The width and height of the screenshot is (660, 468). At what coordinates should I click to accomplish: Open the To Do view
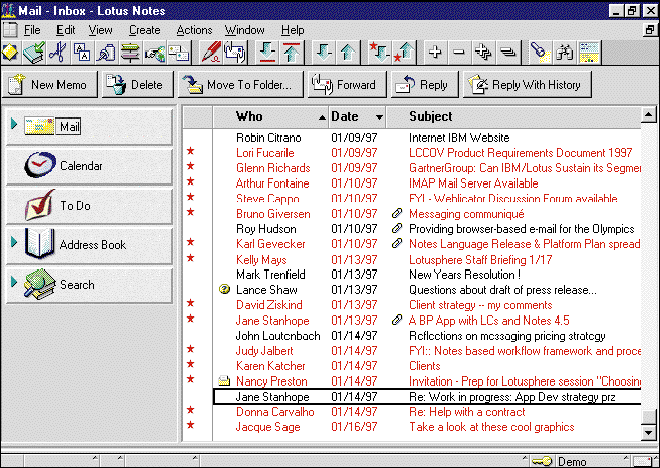89,206
